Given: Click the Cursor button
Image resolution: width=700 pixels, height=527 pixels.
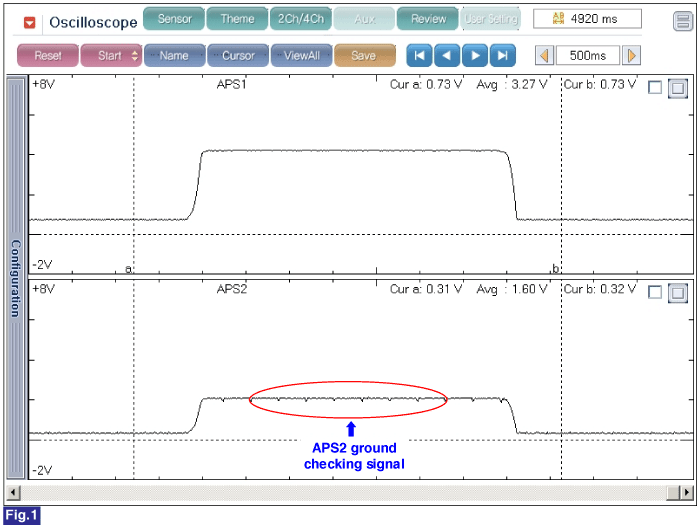Looking at the screenshot, I should 238,55.
